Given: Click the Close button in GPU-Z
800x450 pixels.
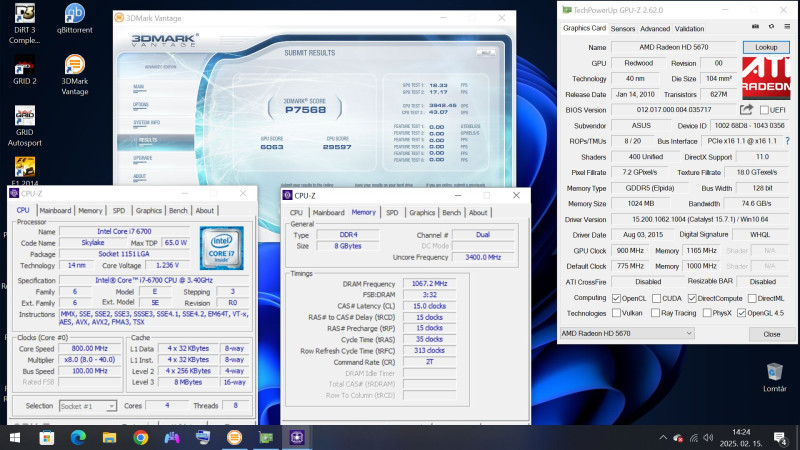Looking at the screenshot, I should pyautogui.click(x=771, y=334).
